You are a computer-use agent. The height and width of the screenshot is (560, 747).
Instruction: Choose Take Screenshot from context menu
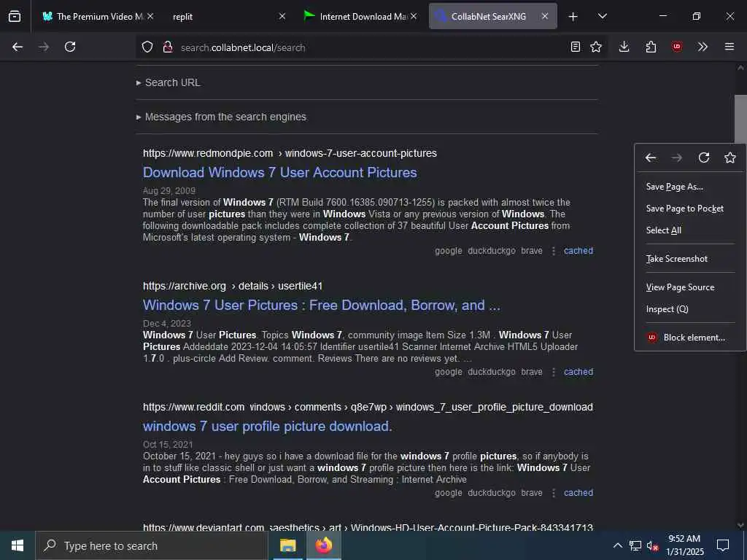(x=690, y=259)
